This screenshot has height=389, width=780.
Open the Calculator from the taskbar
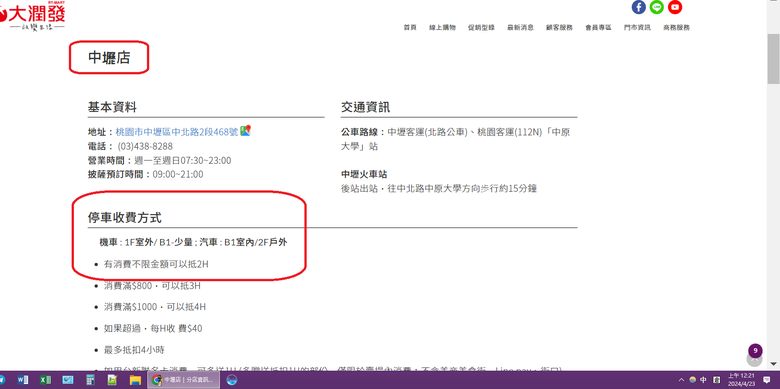[x=90, y=380]
